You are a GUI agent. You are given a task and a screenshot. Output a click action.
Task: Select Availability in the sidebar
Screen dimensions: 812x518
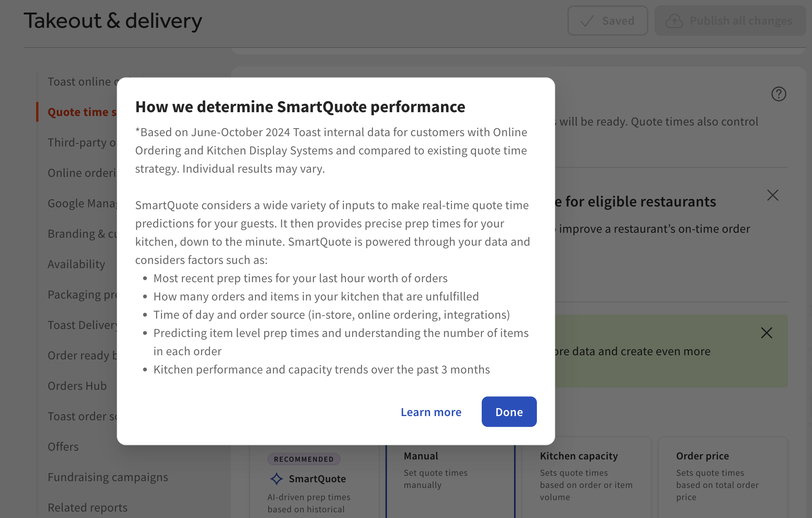click(76, 264)
